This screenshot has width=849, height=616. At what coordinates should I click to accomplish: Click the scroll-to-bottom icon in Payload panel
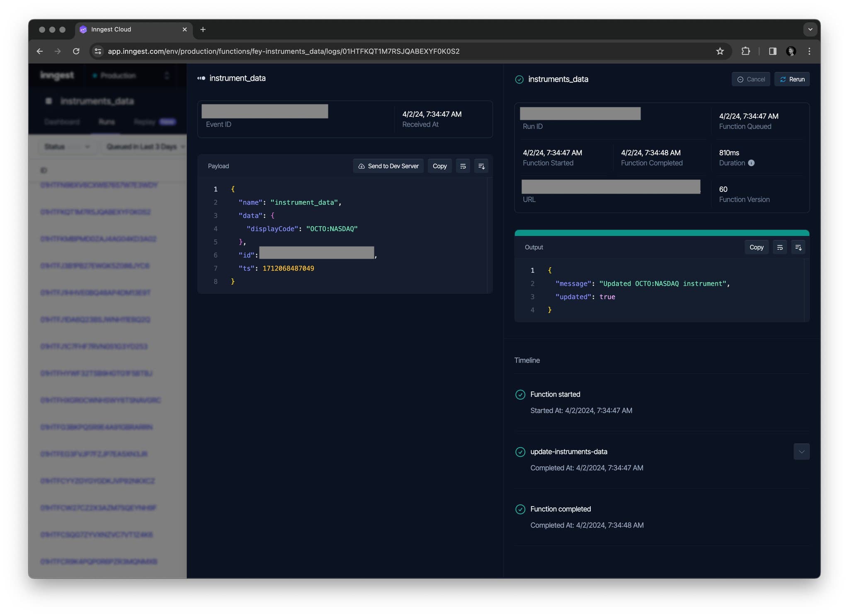tap(481, 166)
